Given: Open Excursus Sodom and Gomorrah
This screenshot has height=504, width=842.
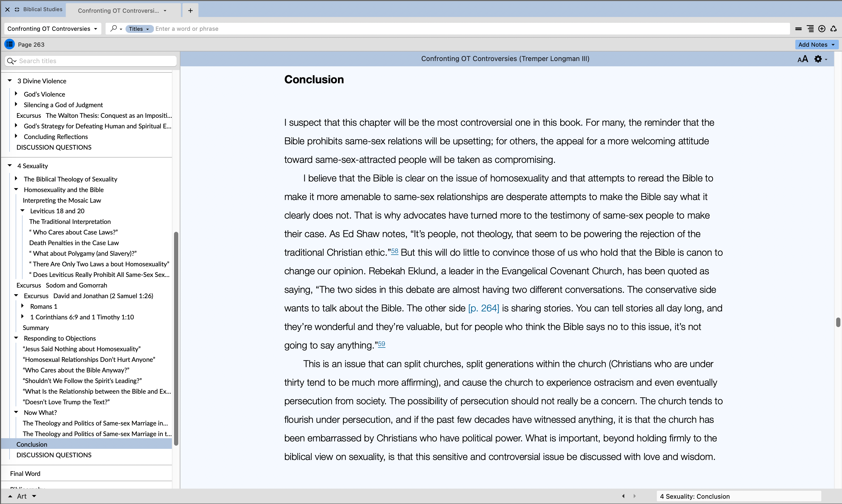Looking at the screenshot, I should point(62,285).
